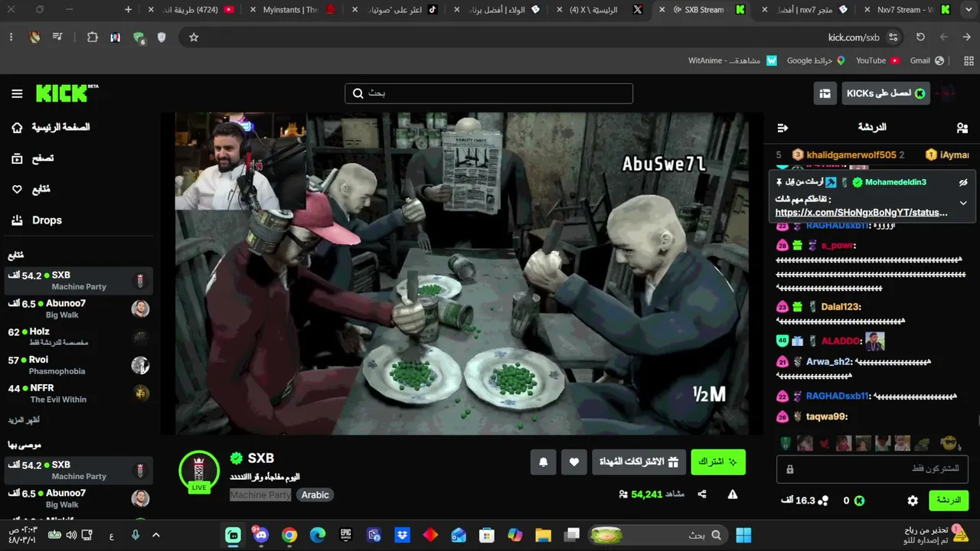Open SXB under the recommended channels list

79,471
